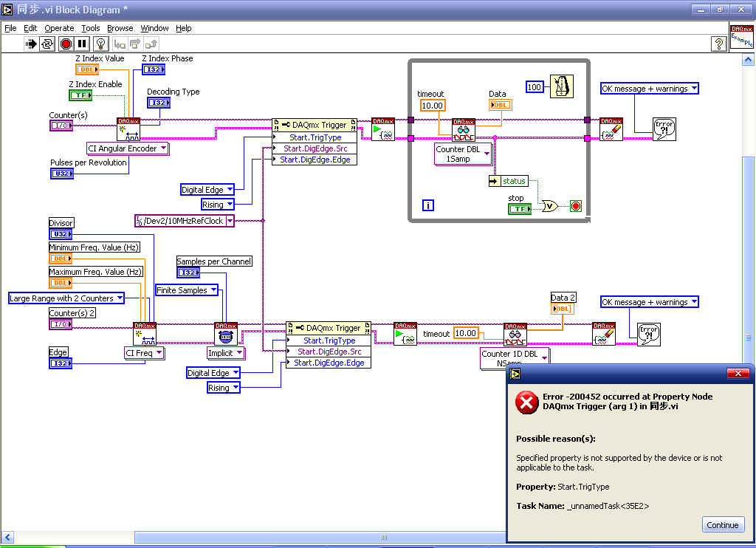Open the /Dev2/10MHzRefClock terminal dropdown
Image resolution: width=756 pixels, height=548 pixels.
coord(230,221)
